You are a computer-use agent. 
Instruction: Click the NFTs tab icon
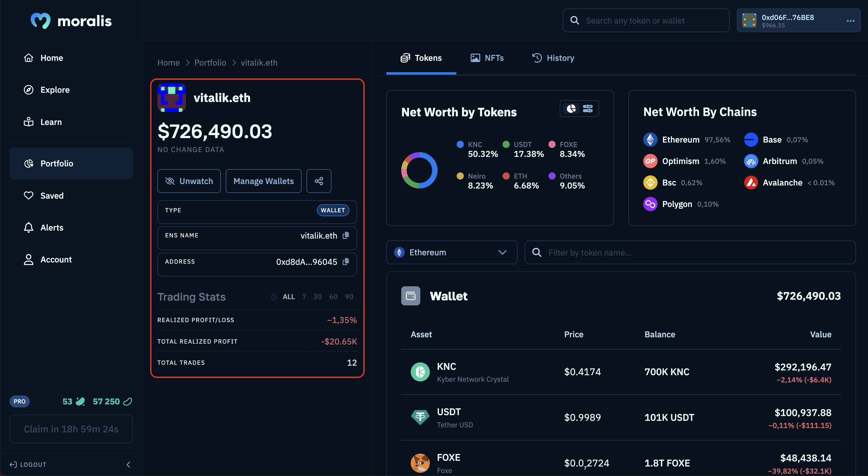point(475,58)
